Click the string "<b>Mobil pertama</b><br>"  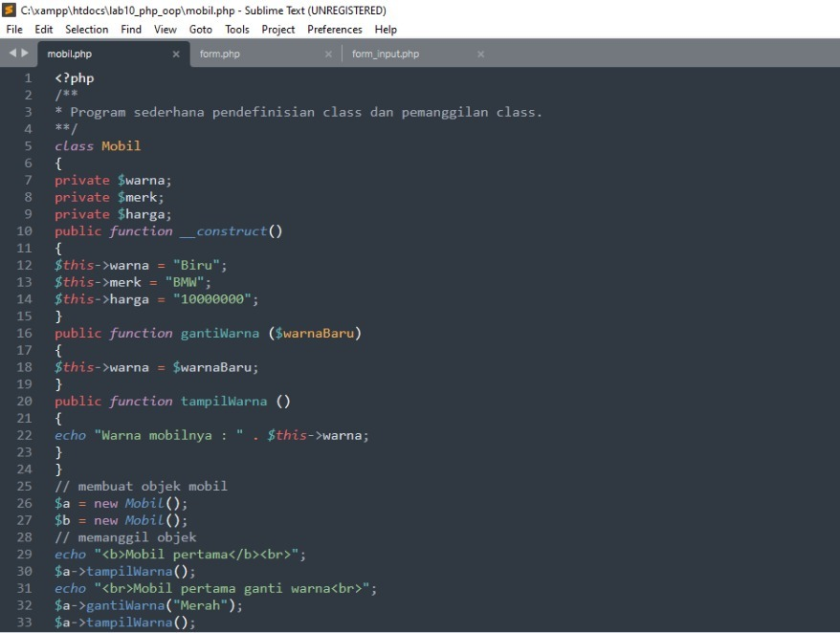tap(196, 555)
